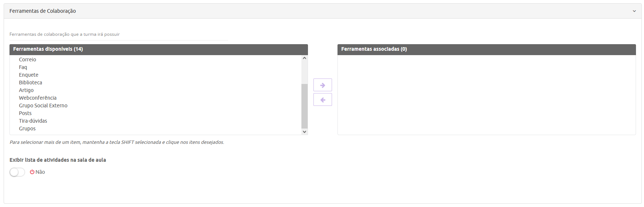Select Posts from the tools list
Viewport: 644px width, 207px height.
coord(25,113)
